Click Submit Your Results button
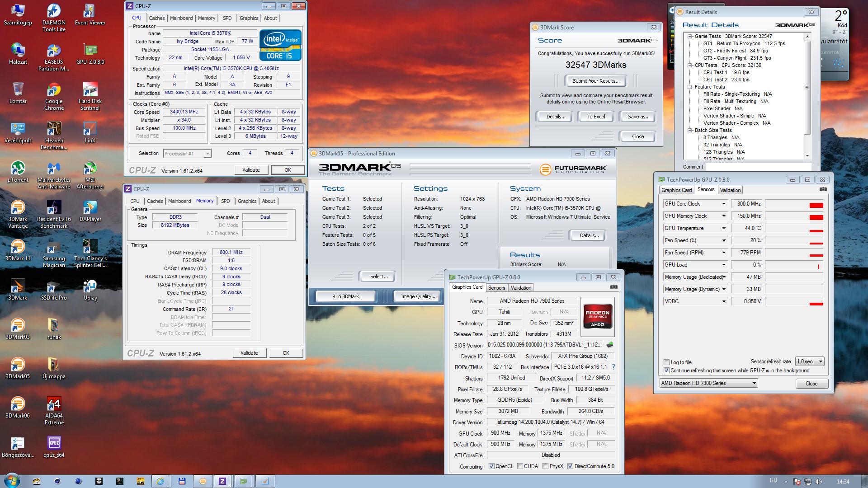 [596, 81]
